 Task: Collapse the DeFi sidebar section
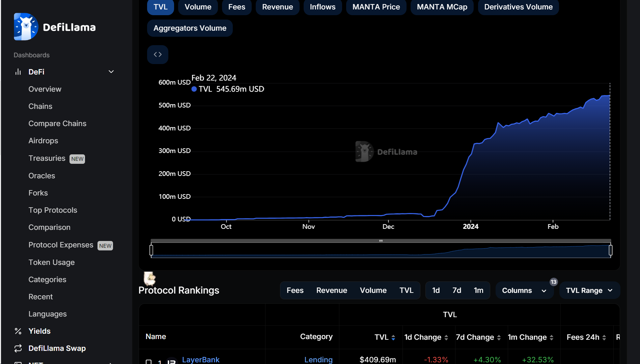coord(111,72)
